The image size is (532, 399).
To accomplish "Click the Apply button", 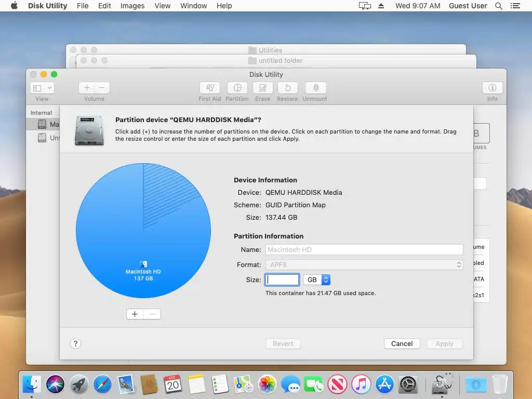I will (445, 344).
